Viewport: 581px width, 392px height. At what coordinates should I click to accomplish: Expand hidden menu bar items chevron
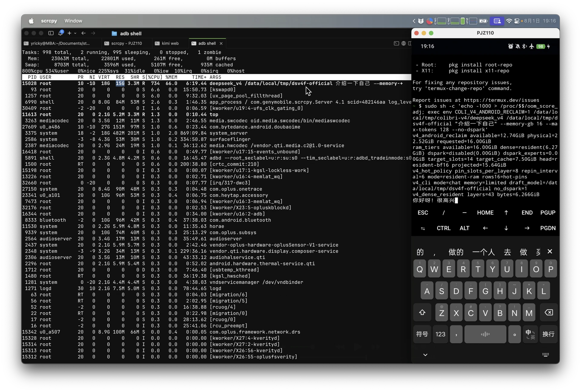coord(414,21)
